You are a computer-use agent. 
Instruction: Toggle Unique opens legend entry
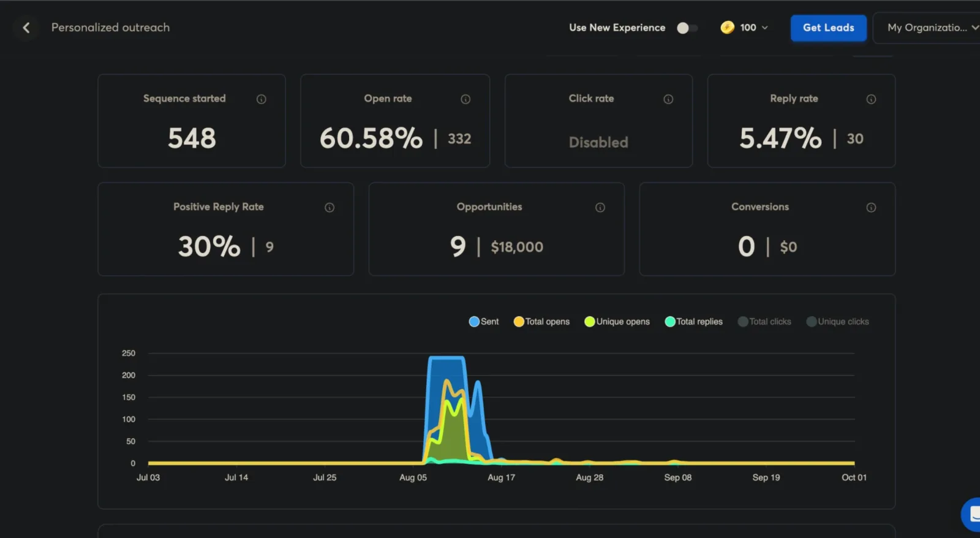tap(617, 322)
